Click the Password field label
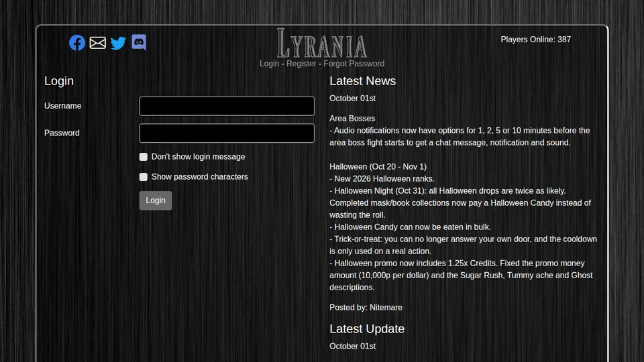644x362 pixels. (x=62, y=133)
